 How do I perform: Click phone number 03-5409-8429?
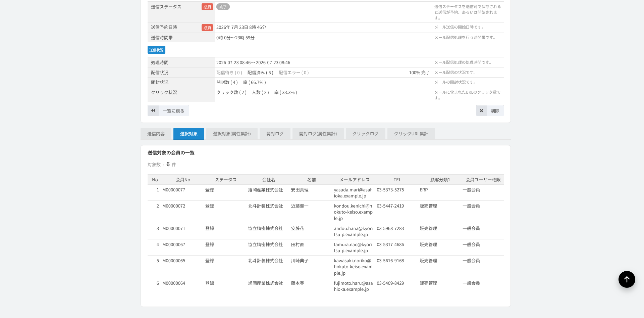pos(390,283)
